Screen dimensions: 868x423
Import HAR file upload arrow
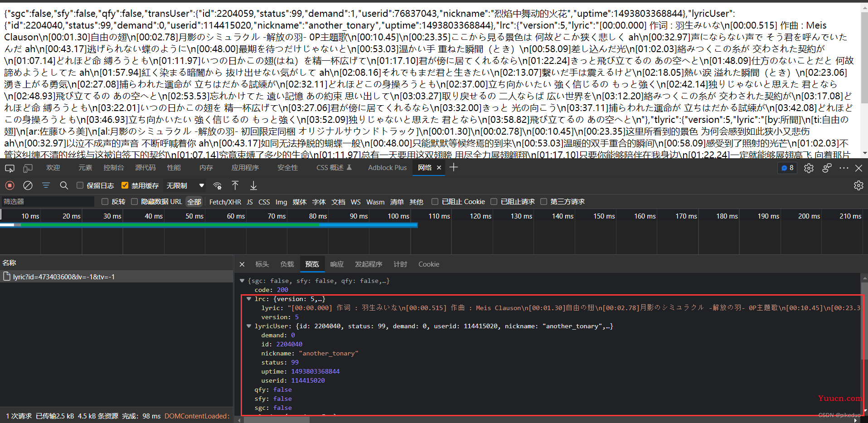[235, 185]
